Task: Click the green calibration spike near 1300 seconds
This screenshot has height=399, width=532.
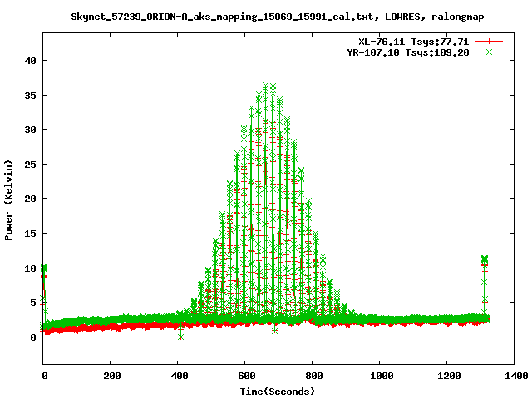Action: [x=485, y=286]
